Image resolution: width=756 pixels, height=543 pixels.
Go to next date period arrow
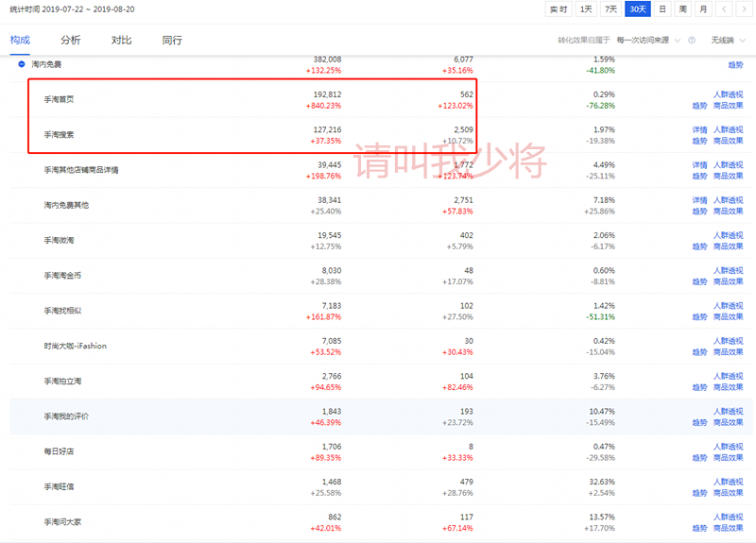(744, 9)
